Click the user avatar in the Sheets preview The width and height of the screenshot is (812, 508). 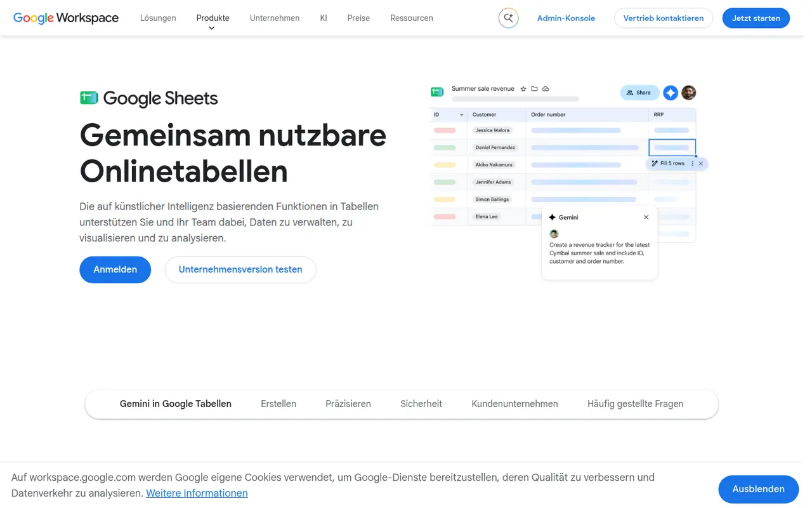click(689, 93)
